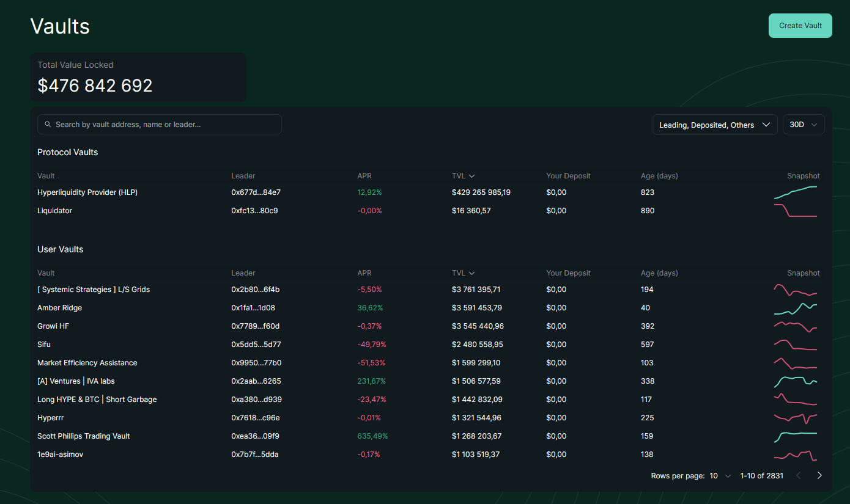Click Total Value Locked amount $476 842 692
The image size is (850, 504).
click(95, 86)
